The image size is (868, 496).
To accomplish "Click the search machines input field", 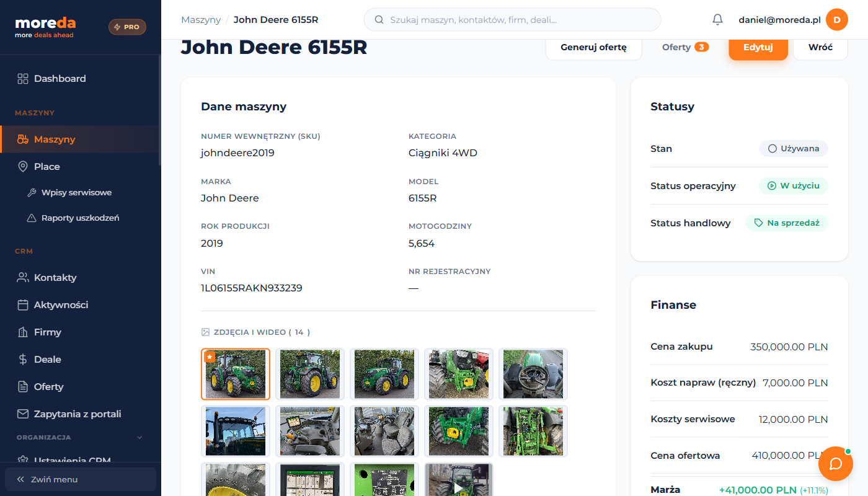I will (x=512, y=20).
